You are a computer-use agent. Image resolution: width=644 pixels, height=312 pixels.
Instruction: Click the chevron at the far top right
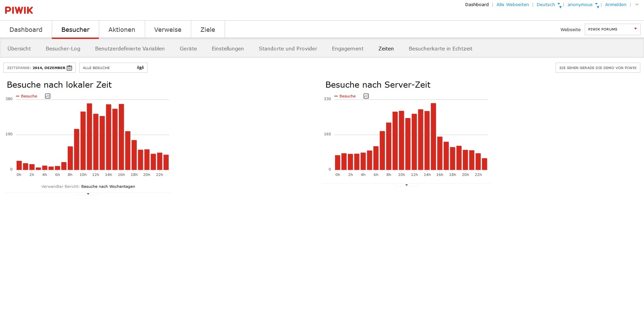click(637, 5)
